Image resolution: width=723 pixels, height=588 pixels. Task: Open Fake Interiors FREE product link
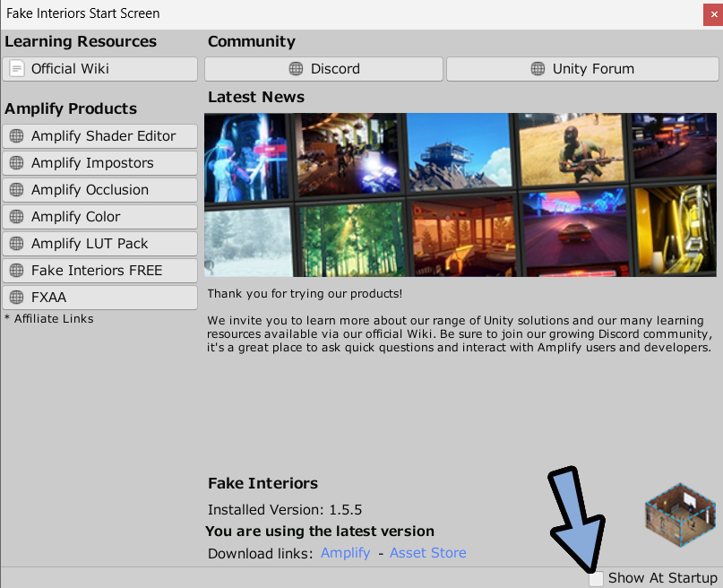pyautogui.click(x=99, y=271)
